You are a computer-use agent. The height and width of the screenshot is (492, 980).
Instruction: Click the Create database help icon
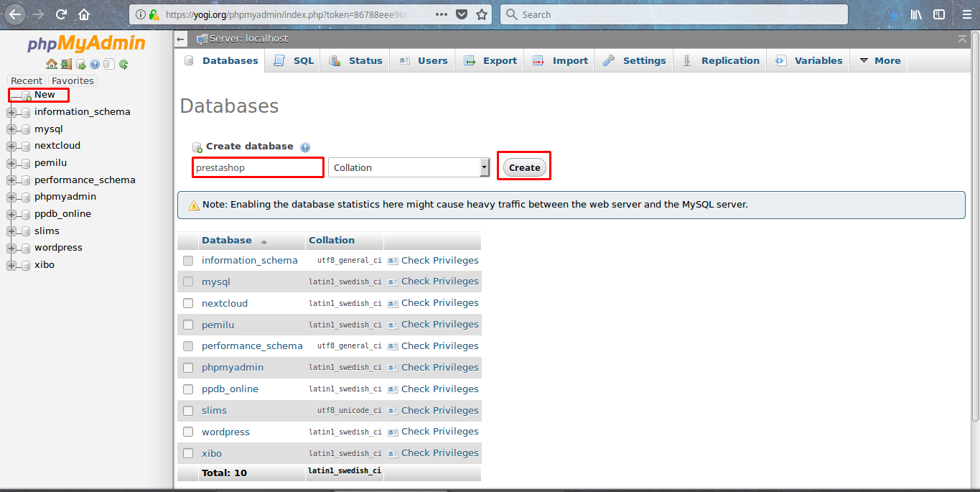(x=305, y=147)
